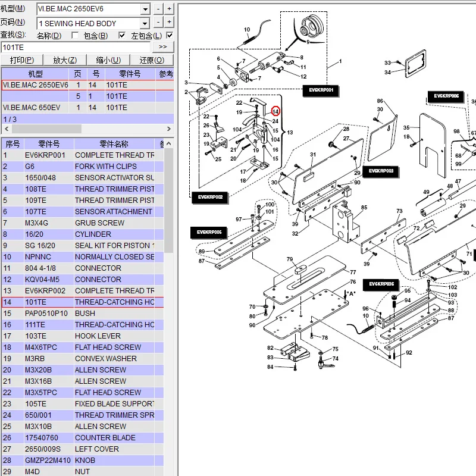476x476 pixels.
Task: Select part row EV6KRP001 in the list
Action: [x=83, y=155]
